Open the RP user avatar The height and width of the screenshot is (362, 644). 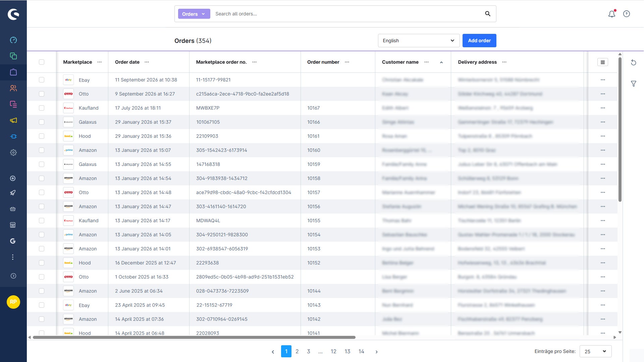coord(13,302)
